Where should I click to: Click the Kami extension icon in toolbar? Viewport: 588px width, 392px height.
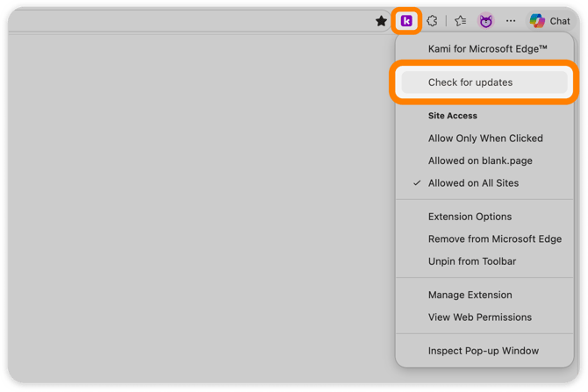coord(406,21)
